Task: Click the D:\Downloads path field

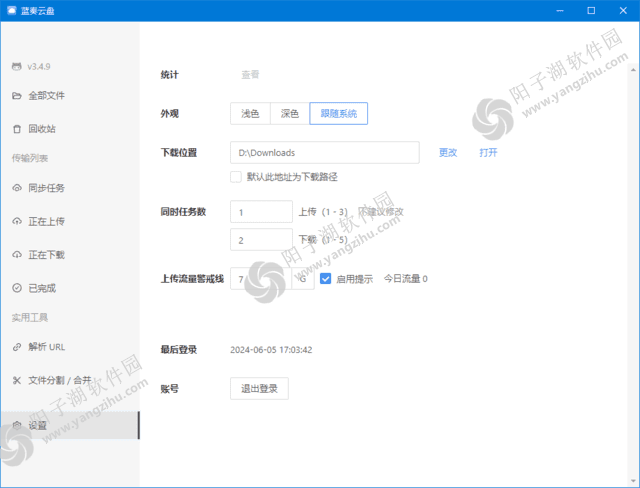Action: click(325, 153)
